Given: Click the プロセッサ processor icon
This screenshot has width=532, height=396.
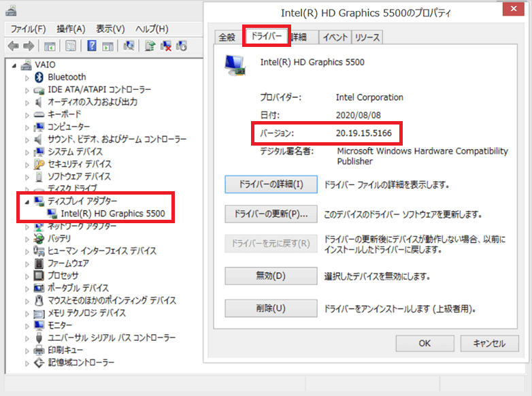Looking at the screenshot, I should [x=39, y=276].
